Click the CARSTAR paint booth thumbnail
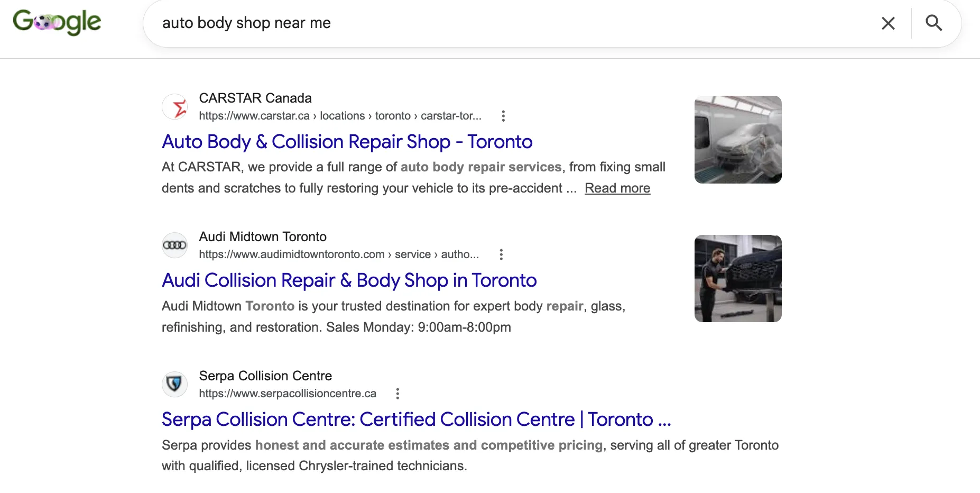This screenshot has height=493, width=980. tap(738, 140)
